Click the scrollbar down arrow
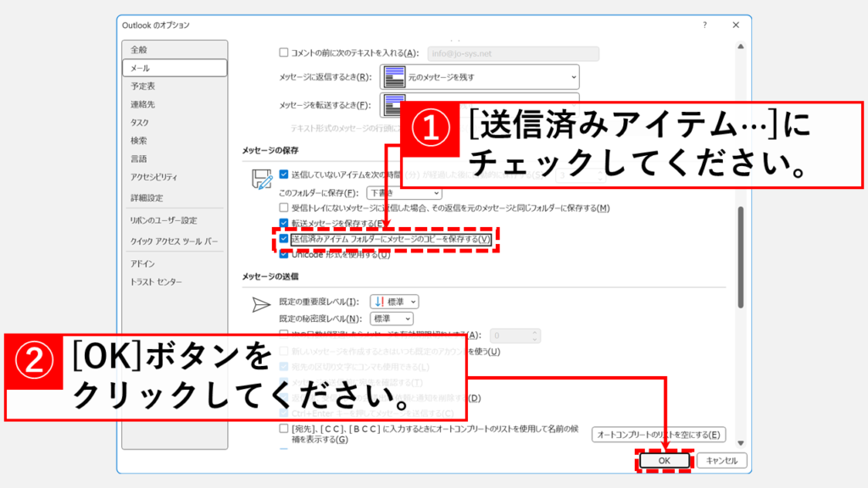This screenshot has width=868, height=488. [741, 442]
